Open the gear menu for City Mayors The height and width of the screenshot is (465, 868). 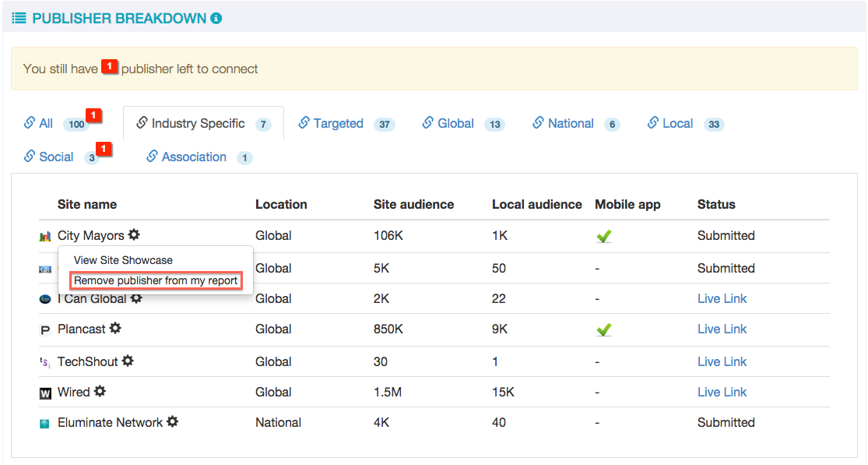pyautogui.click(x=134, y=234)
